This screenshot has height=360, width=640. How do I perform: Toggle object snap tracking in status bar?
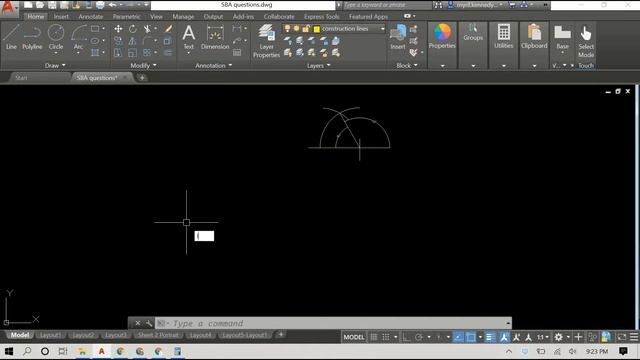(x=458, y=337)
